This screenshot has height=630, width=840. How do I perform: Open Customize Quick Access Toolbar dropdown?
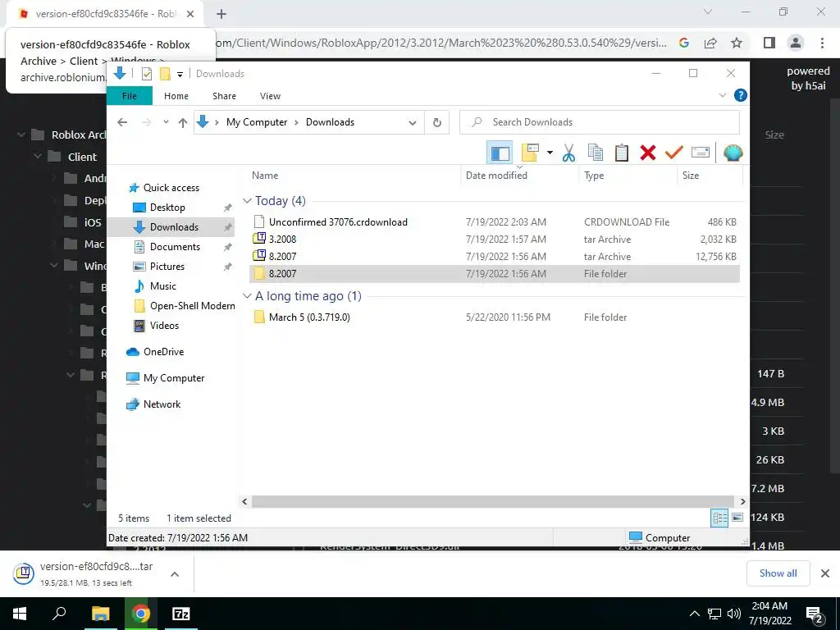[x=180, y=74]
